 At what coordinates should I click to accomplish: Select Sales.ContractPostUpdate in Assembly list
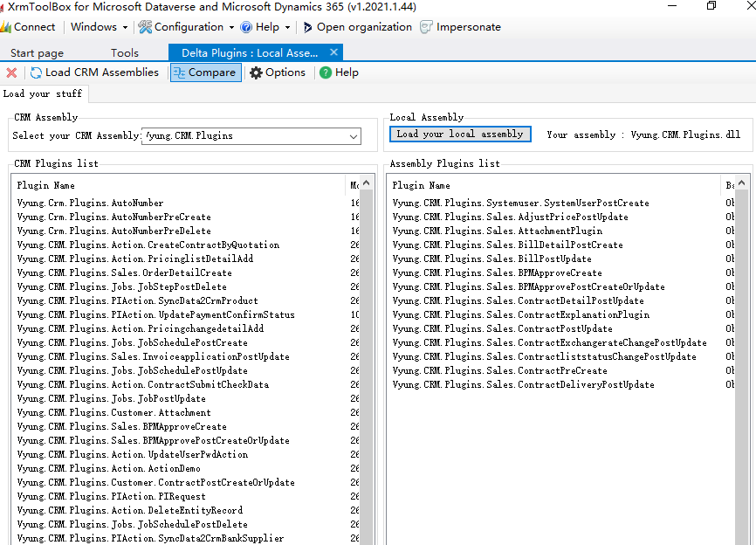(x=561, y=329)
